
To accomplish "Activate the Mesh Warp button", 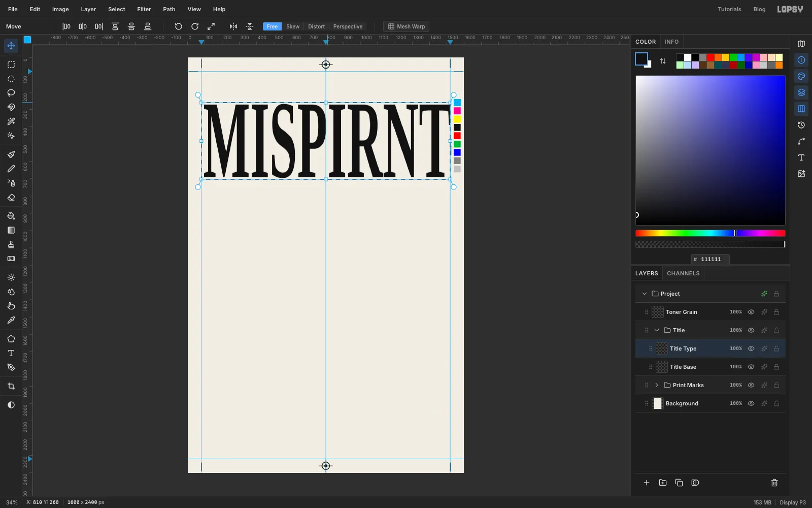I will [407, 26].
